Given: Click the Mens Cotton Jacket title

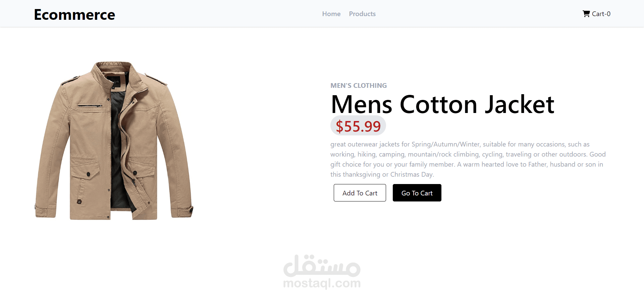Looking at the screenshot, I should coord(442,105).
